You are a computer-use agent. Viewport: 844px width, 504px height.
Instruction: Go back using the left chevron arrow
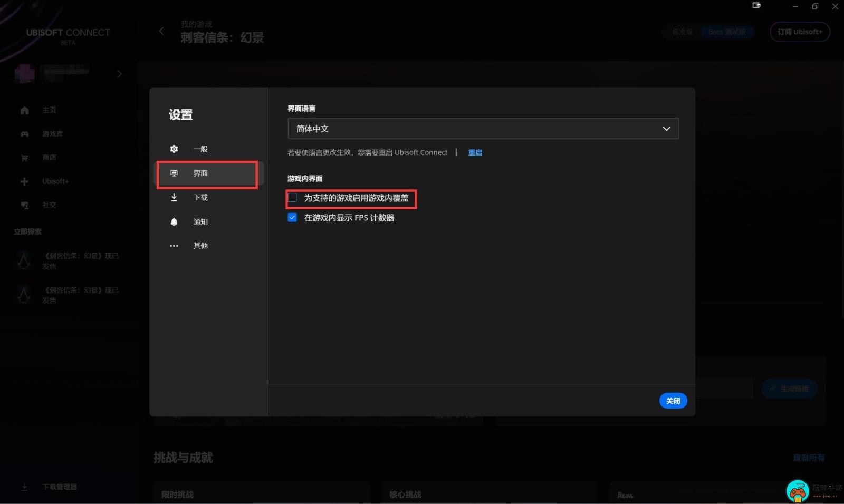(161, 31)
